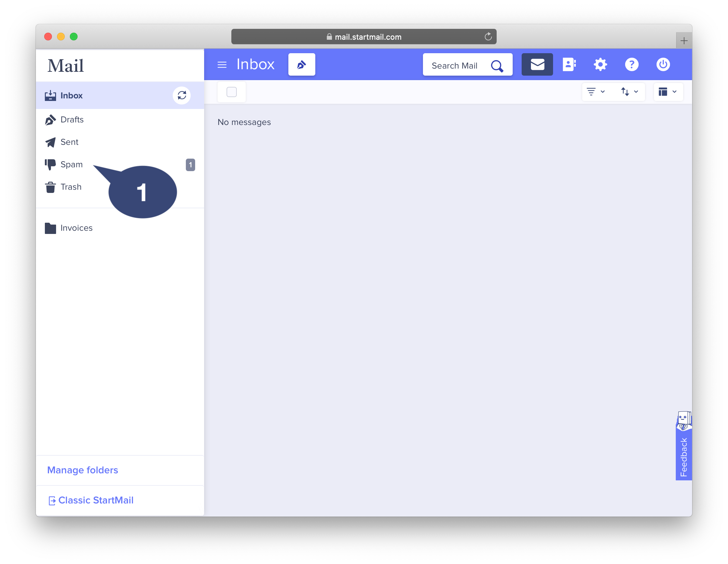Image resolution: width=728 pixels, height=564 pixels.
Task: Open Classic StartMail
Action: [95, 500]
